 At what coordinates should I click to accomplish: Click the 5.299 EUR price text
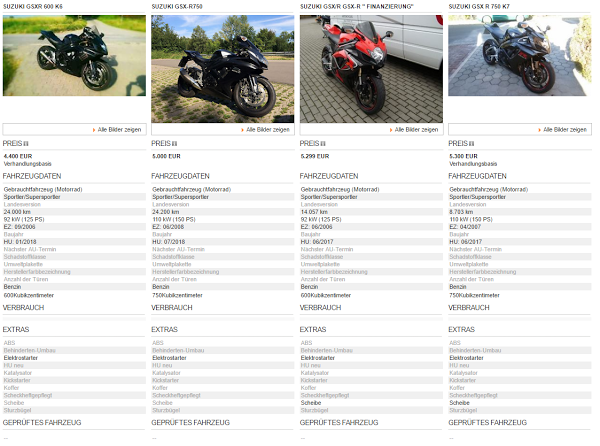[x=315, y=156]
